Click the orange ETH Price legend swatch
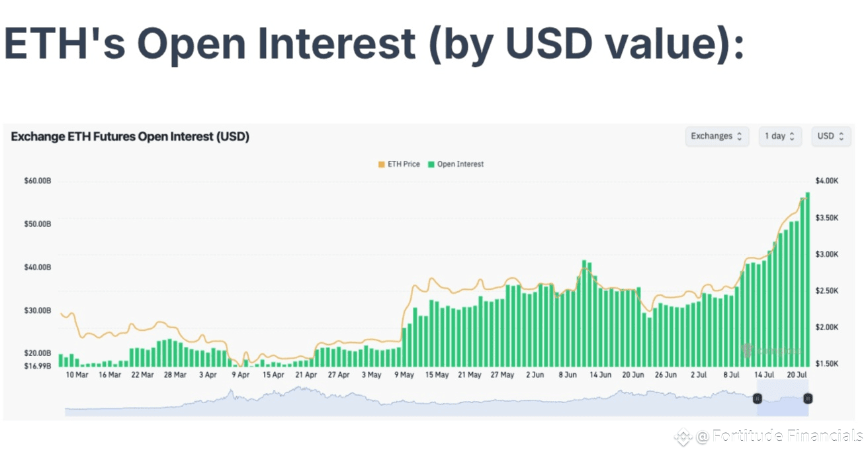The image size is (868, 454). tap(381, 164)
